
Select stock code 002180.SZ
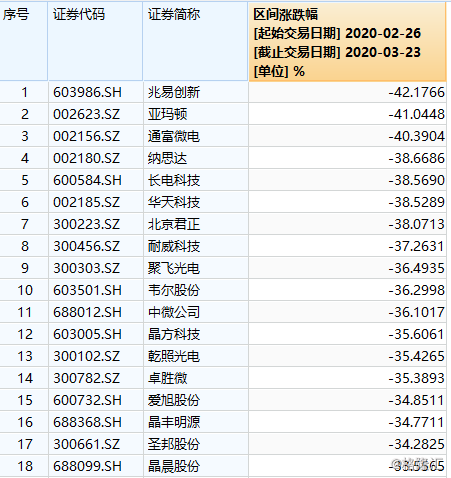click(x=86, y=158)
